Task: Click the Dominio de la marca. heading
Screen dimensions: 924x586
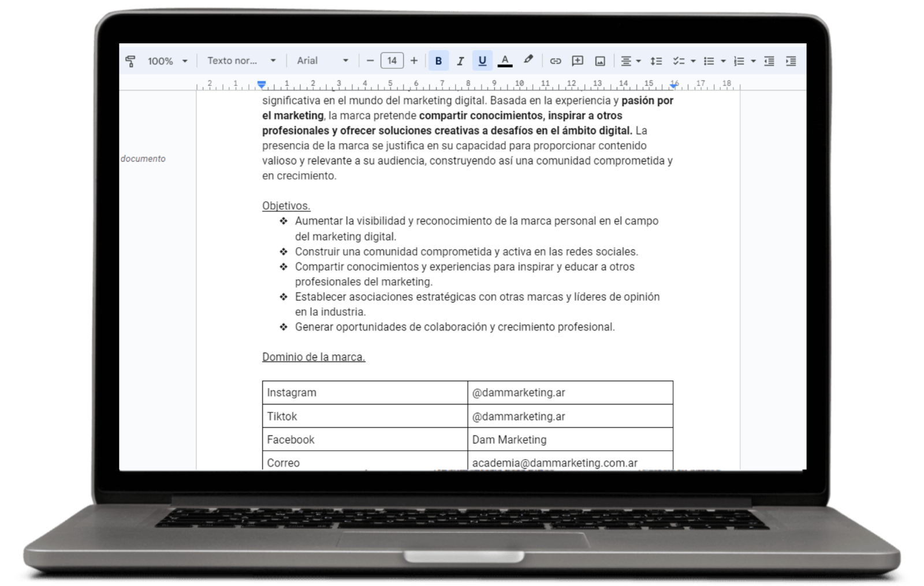Action: [314, 357]
